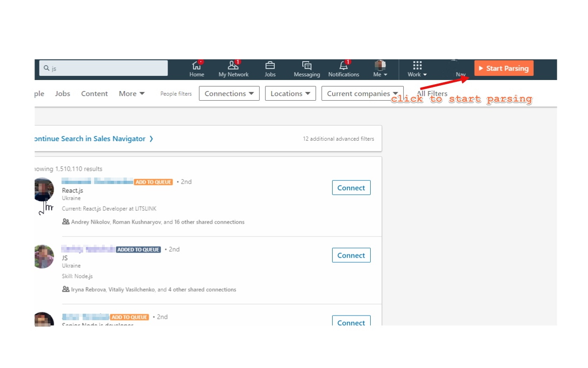Open the Home icon in navbar
588x368 pixels.
click(x=197, y=69)
